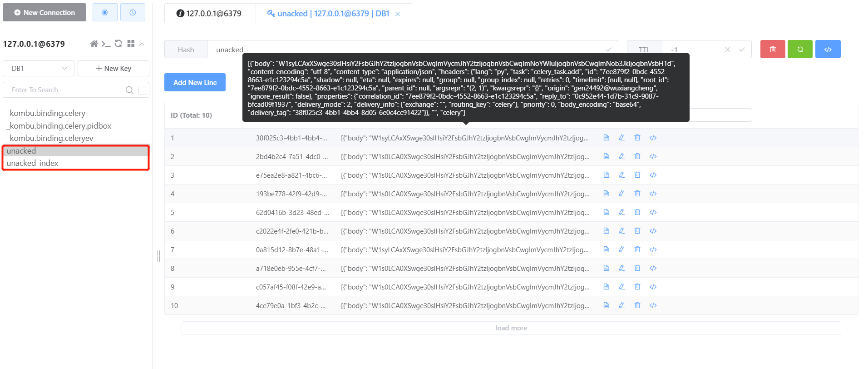Save the TTL with the check icon
868x369 pixels.
tap(742, 50)
